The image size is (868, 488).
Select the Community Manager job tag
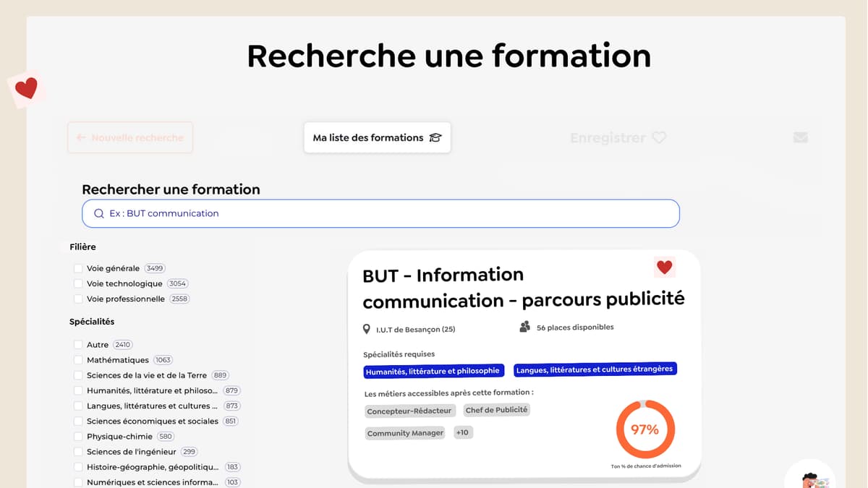(405, 433)
